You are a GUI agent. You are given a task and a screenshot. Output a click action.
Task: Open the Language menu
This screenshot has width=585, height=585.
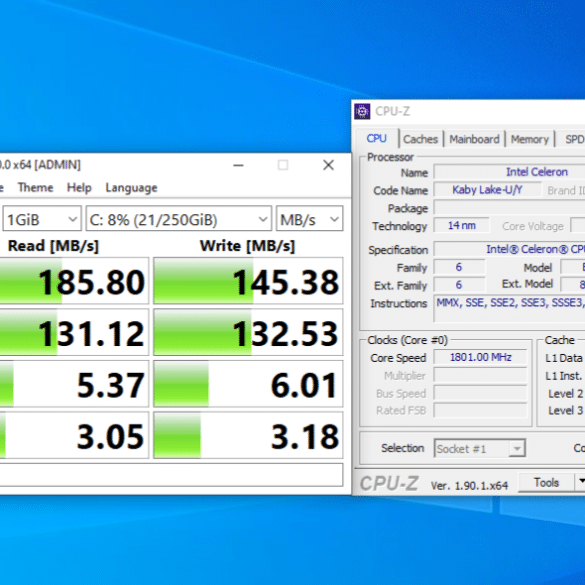131,187
